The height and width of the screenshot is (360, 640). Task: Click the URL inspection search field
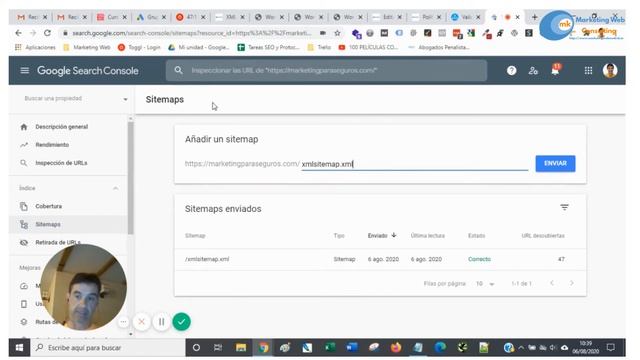[326, 70]
